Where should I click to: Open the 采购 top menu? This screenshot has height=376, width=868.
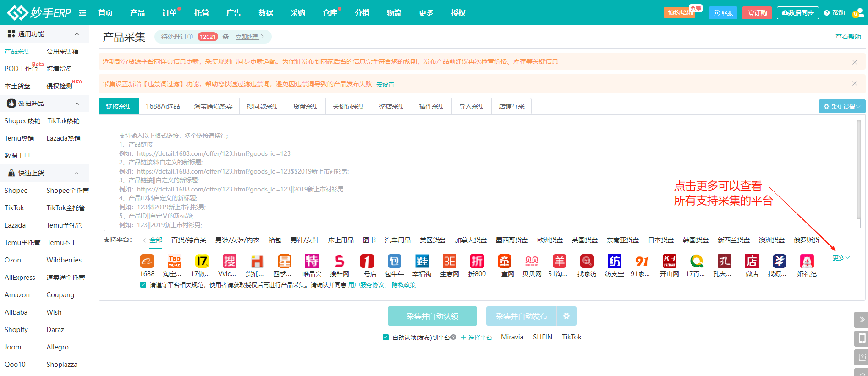(298, 13)
